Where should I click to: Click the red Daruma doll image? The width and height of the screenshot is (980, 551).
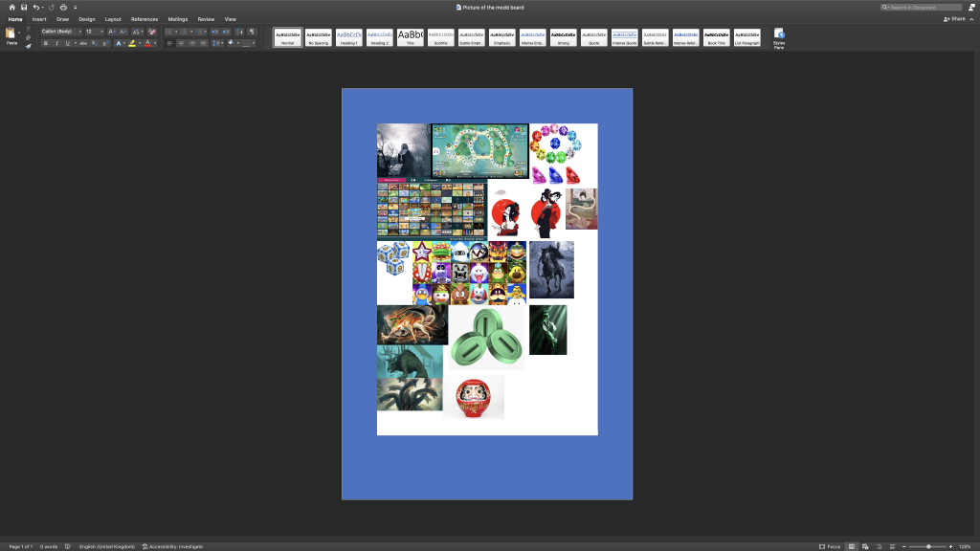473,398
